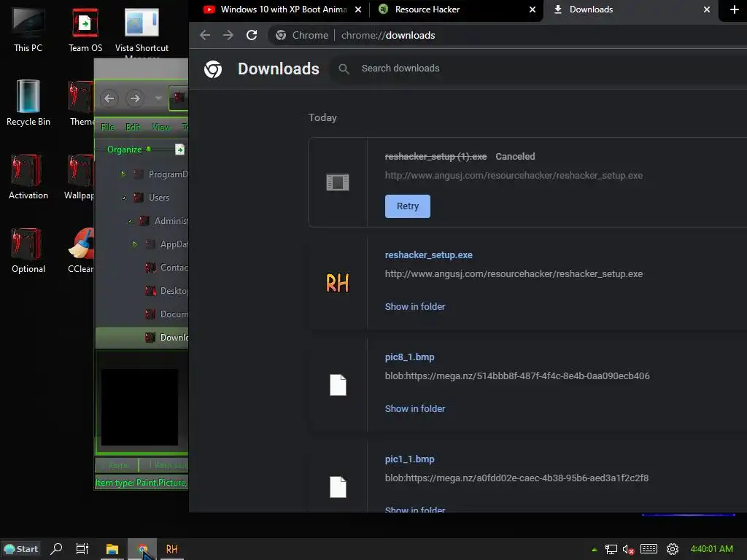Close the Downloads tab
The height and width of the screenshot is (560, 747).
tap(706, 9)
